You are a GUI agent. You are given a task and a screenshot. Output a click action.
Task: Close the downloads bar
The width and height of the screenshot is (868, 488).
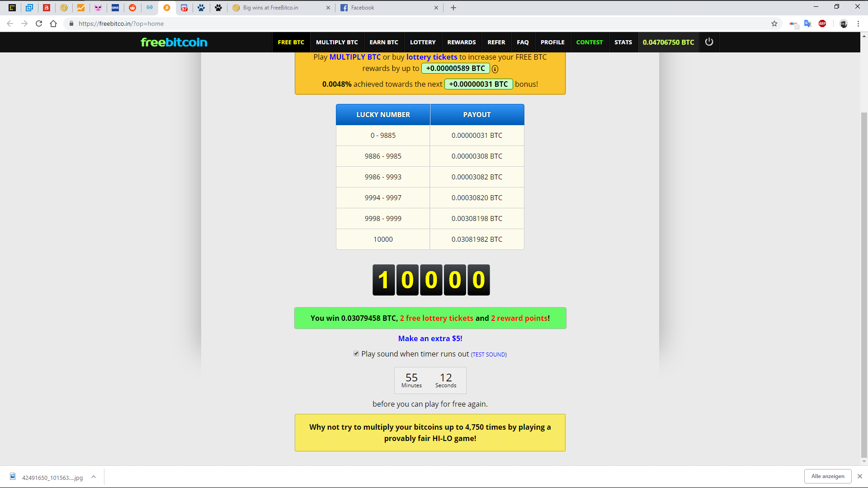click(860, 476)
